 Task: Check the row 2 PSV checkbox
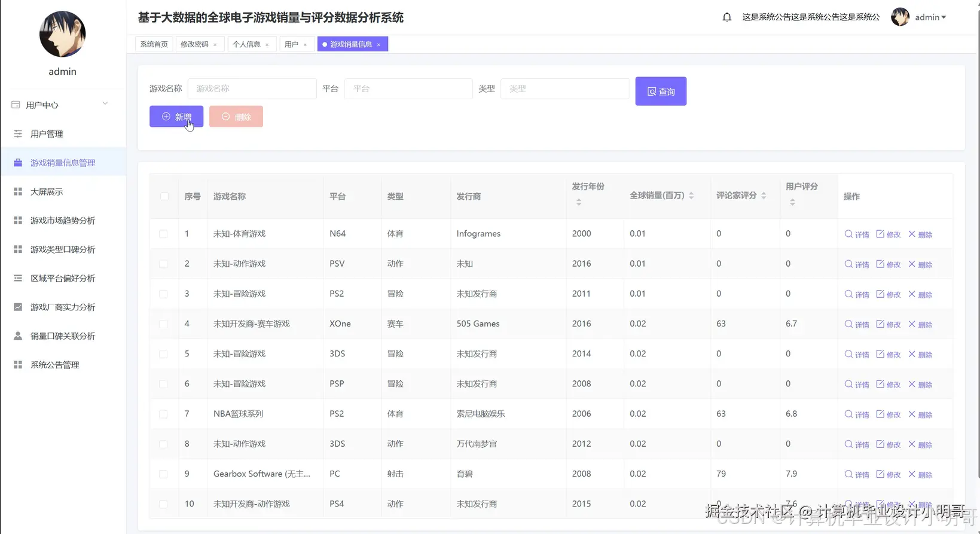pyautogui.click(x=163, y=264)
